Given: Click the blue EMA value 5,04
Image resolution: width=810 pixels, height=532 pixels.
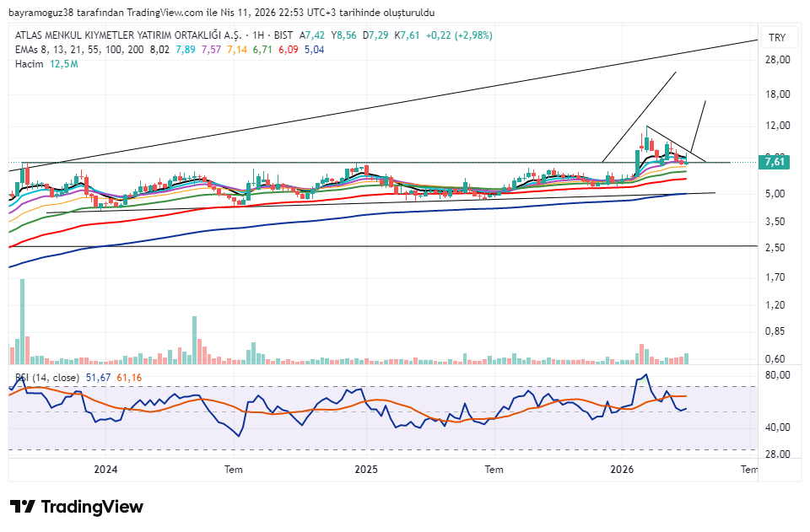Looking at the screenshot, I should click(x=314, y=50).
